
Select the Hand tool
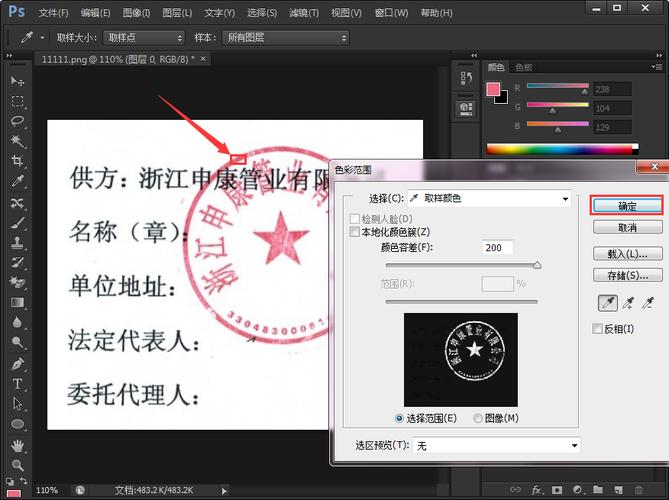tap(17, 446)
